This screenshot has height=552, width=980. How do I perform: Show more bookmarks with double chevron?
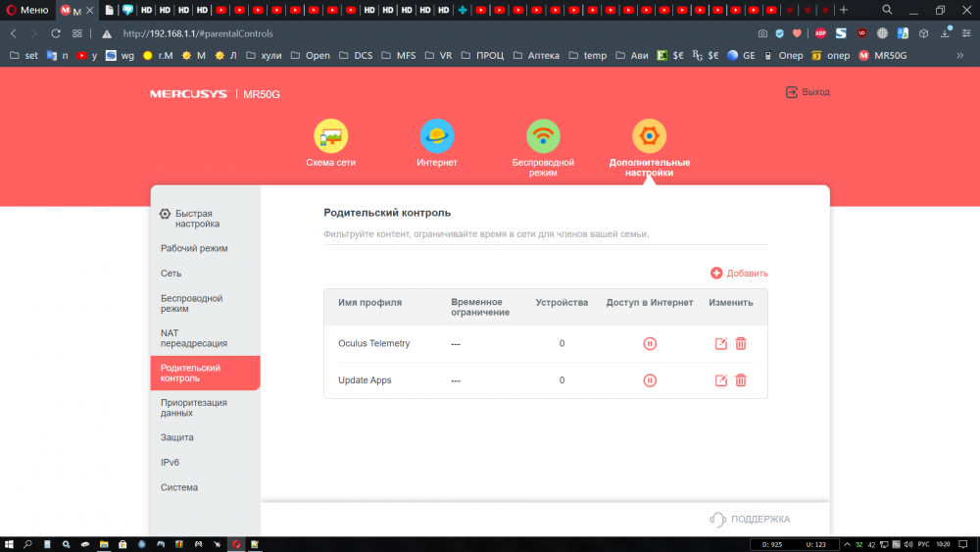(960, 56)
